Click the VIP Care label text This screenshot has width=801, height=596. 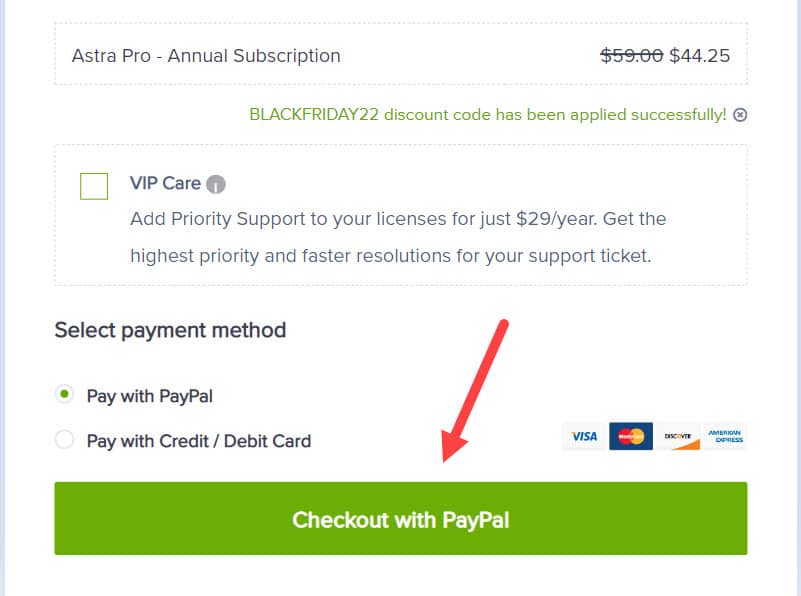point(165,184)
